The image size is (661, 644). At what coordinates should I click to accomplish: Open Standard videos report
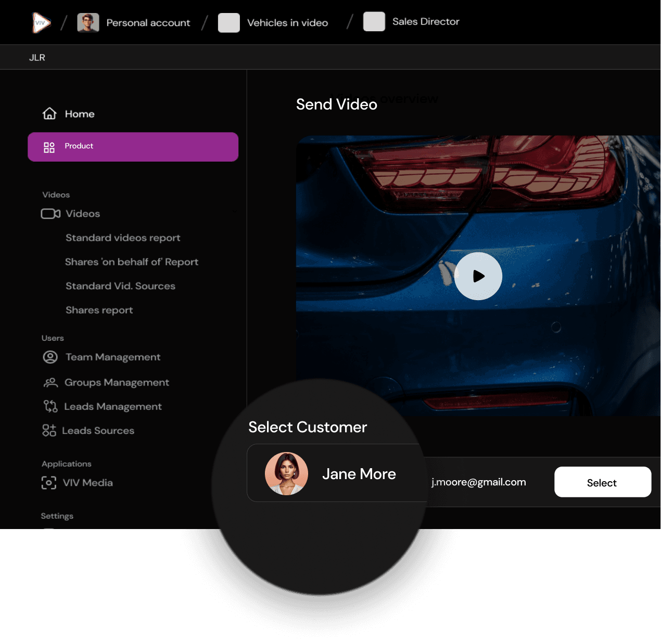123,238
